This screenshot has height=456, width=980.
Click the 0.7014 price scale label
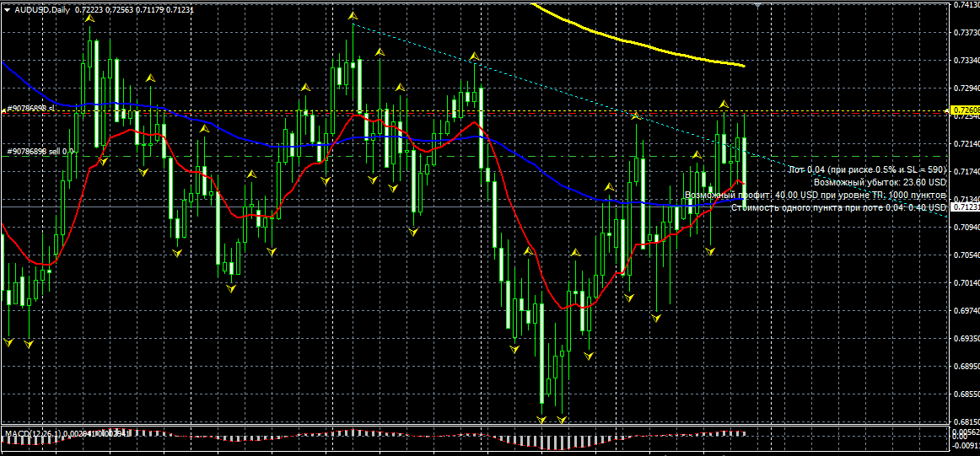pos(967,283)
